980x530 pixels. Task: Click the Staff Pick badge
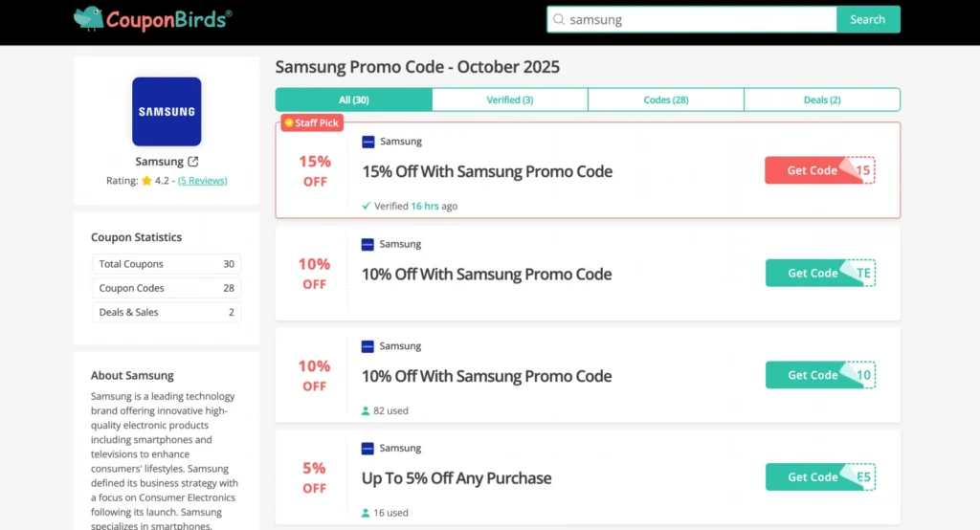312,123
